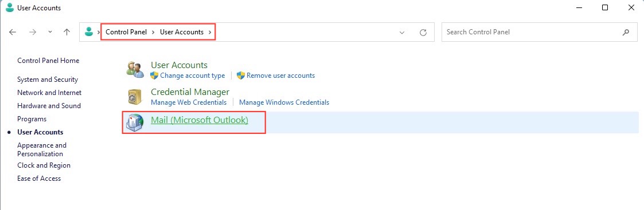Open Control Panel Home
The height and width of the screenshot is (210, 644).
[x=48, y=61]
